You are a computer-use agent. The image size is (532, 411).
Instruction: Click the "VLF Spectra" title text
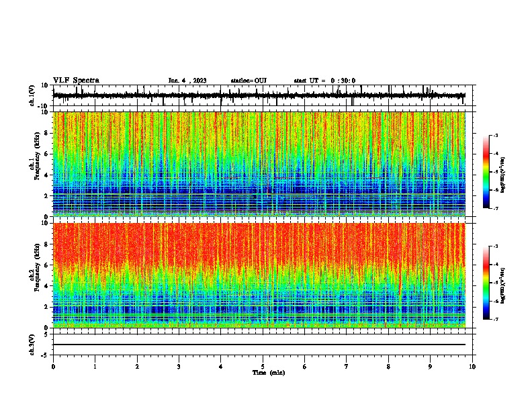pos(76,81)
